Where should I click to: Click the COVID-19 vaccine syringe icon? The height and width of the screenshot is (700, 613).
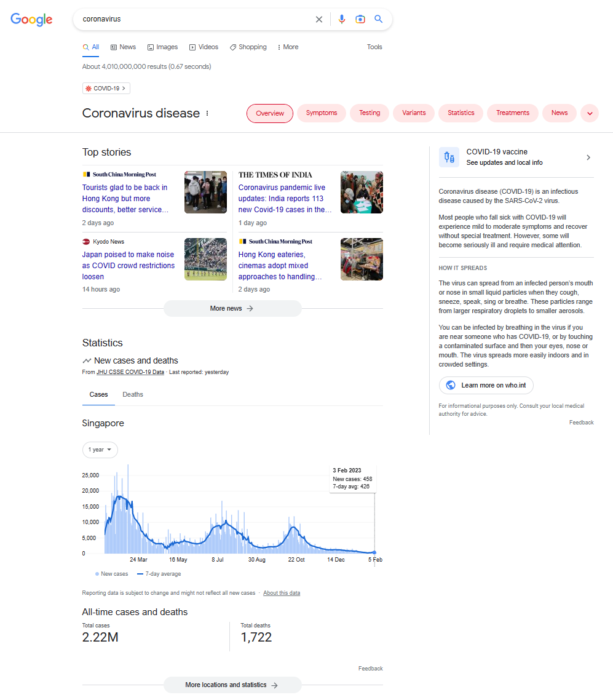coord(449,157)
